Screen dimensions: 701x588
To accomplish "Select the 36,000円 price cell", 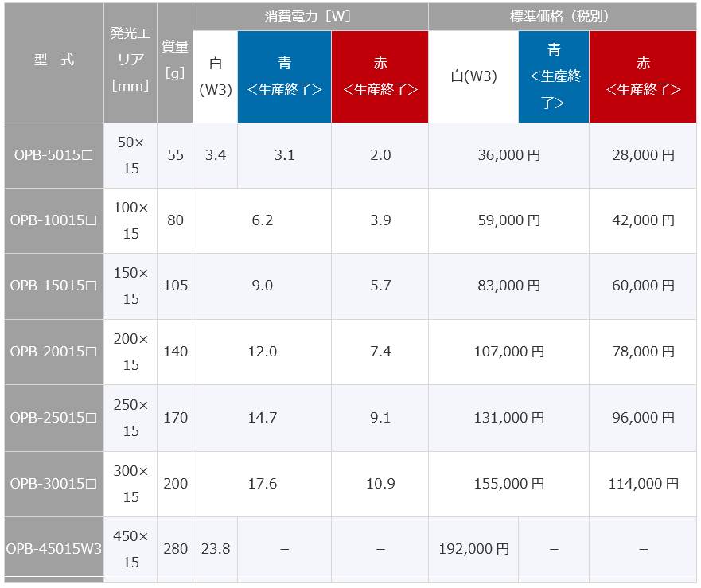I will (x=508, y=155).
